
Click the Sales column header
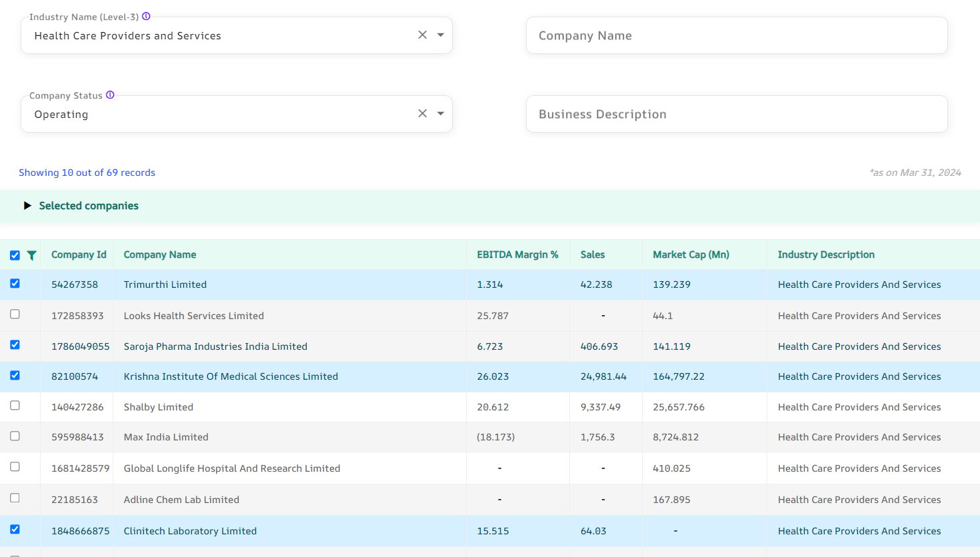pyautogui.click(x=592, y=255)
